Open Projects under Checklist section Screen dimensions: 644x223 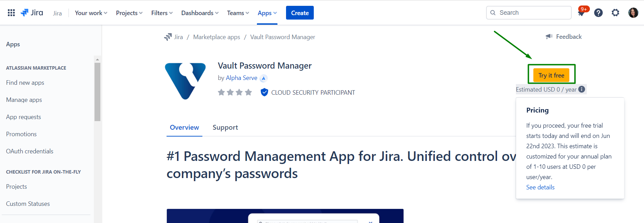pos(16,187)
